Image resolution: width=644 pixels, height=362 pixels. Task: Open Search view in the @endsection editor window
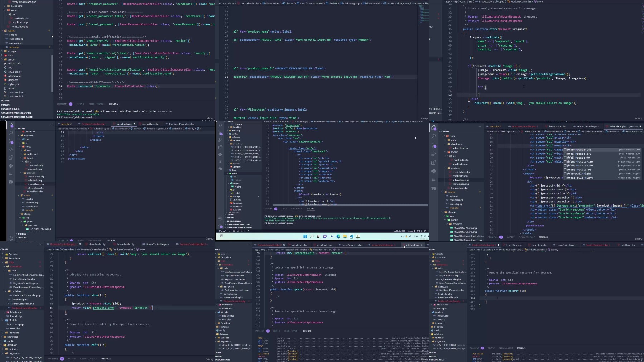point(11,133)
